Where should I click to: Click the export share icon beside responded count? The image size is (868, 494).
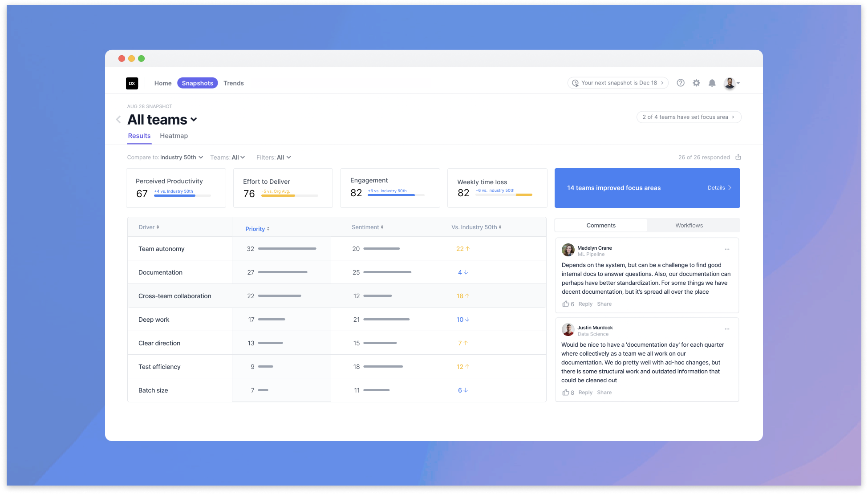pyautogui.click(x=738, y=157)
